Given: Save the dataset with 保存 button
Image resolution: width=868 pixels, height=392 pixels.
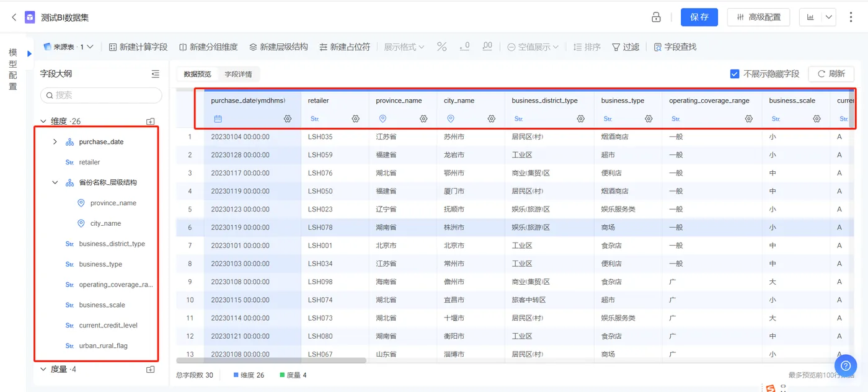Looking at the screenshot, I should [699, 17].
